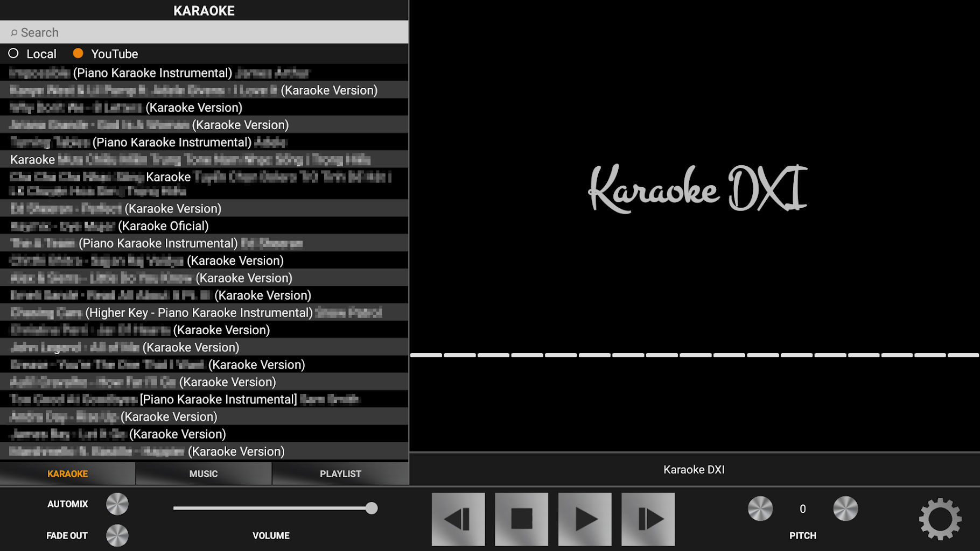
Task: Click the KARAOKE panel header
Action: click(204, 10)
